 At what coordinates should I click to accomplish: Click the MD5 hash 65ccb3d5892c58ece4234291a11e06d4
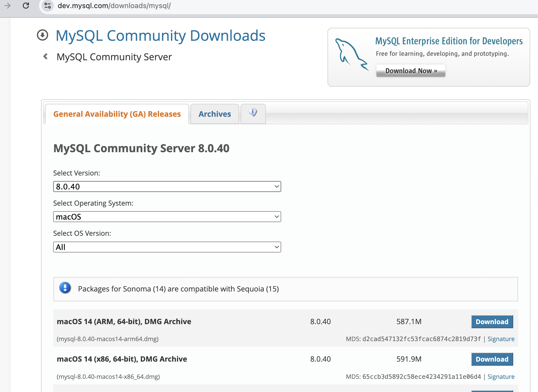click(421, 377)
